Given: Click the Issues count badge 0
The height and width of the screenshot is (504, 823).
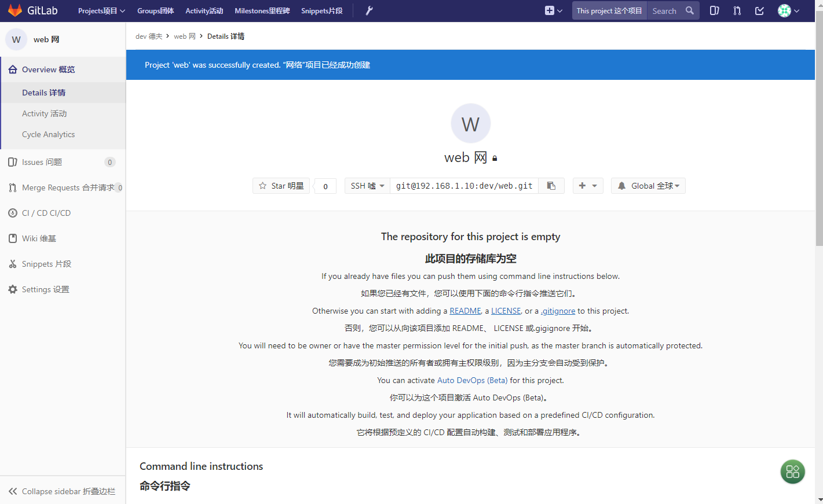Looking at the screenshot, I should [x=110, y=162].
